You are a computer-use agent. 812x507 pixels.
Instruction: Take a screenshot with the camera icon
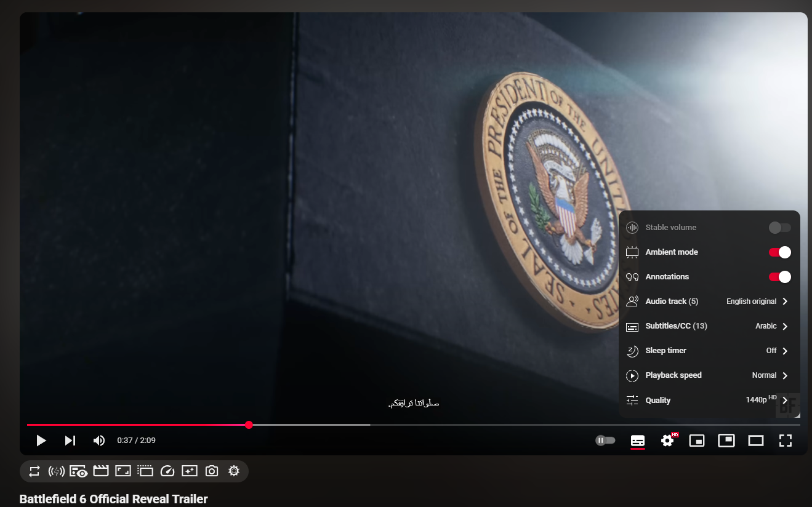click(212, 471)
